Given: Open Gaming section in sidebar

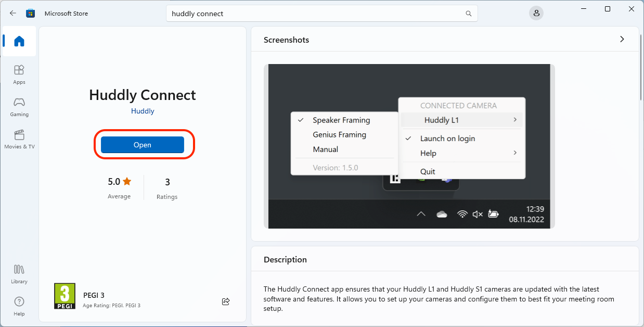Looking at the screenshot, I should (19, 107).
